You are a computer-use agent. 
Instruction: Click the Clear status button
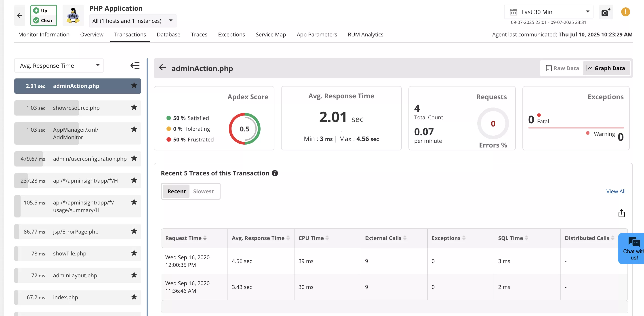pyautogui.click(x=44, y=20)
